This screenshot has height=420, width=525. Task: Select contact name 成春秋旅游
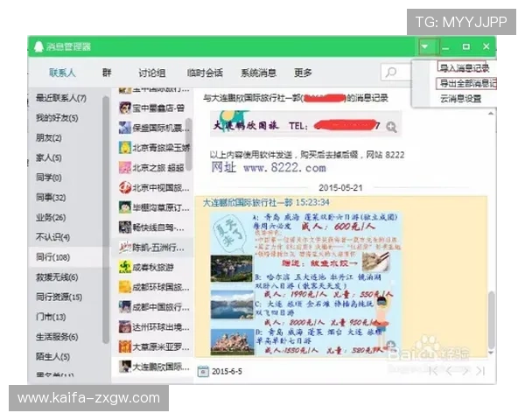153,267
